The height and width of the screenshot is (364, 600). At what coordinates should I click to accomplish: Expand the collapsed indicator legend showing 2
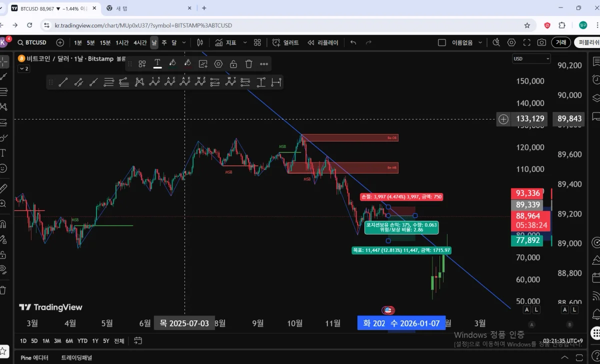pos(23,69)
